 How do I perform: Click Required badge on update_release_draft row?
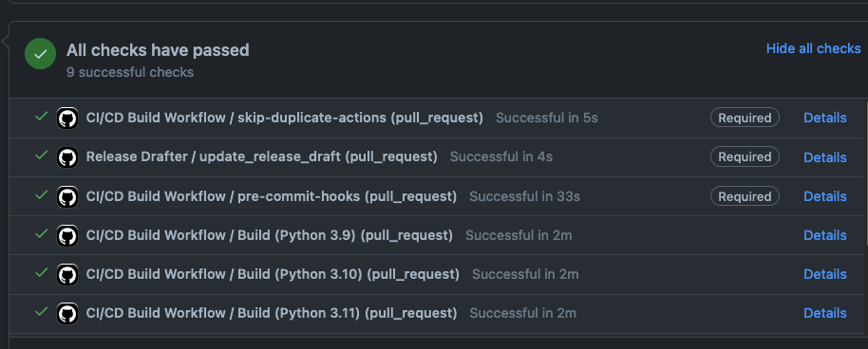(745, 157)
